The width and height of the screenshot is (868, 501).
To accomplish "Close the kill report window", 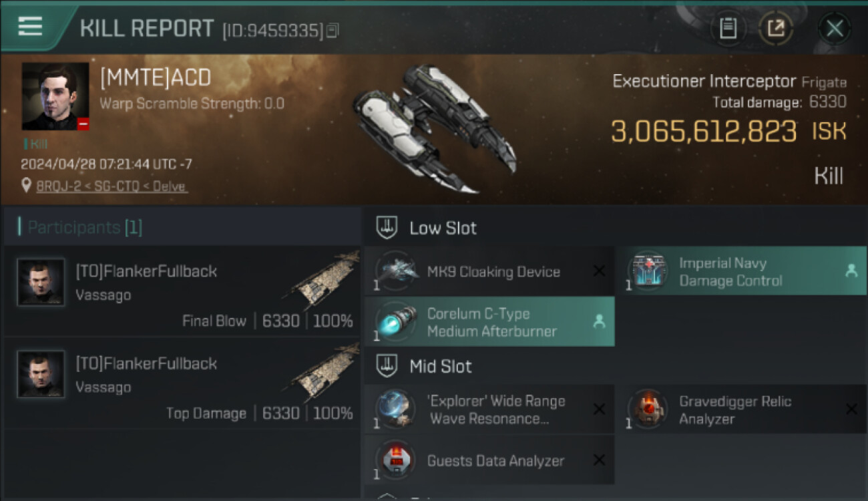I will 835,28.
